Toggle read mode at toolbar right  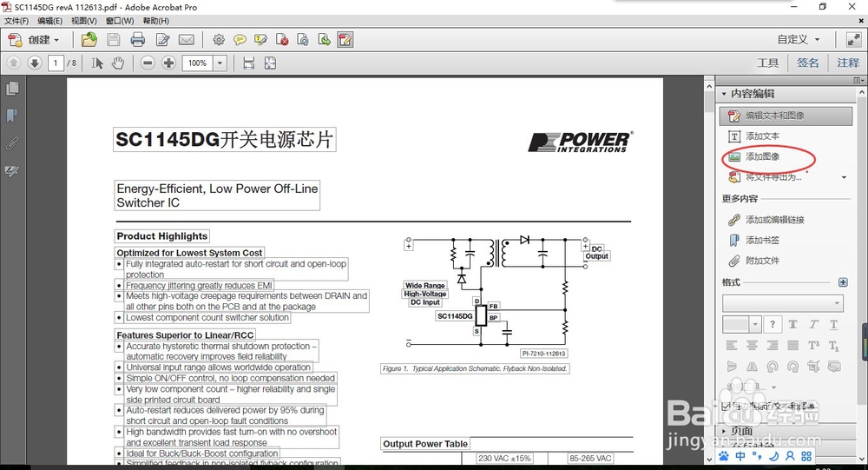(853, 40)
